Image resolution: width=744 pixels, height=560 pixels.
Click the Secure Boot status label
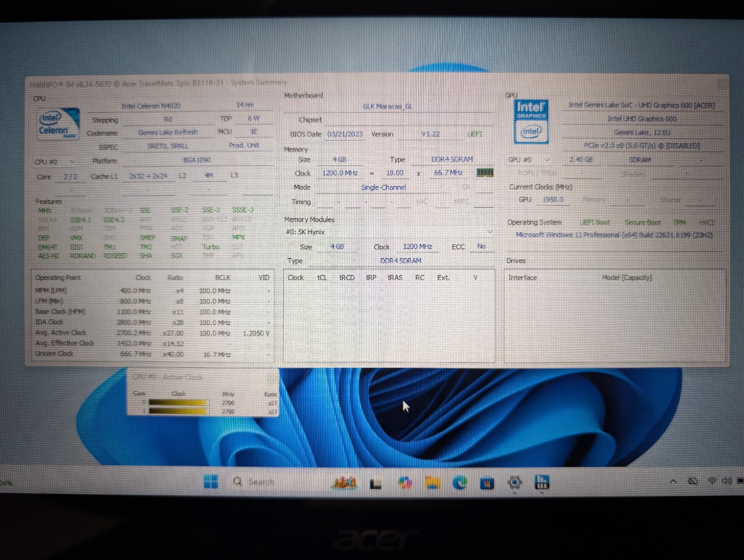coord(643,222)
